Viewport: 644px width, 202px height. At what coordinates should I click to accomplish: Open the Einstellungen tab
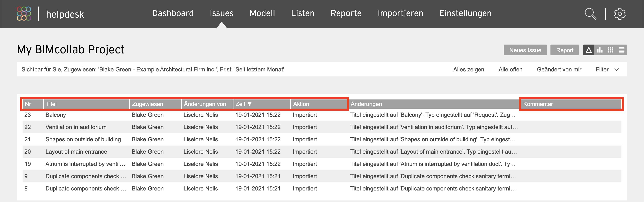(x=466, y=13)
